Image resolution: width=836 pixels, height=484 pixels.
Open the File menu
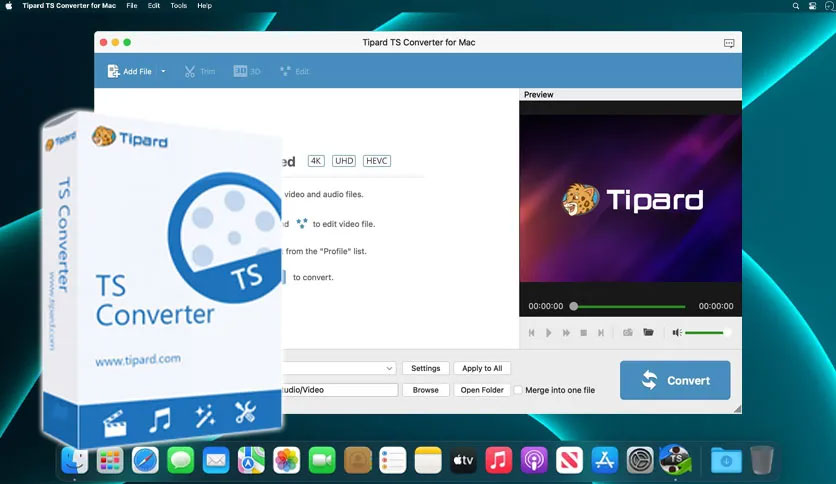(x=132, y=6)
